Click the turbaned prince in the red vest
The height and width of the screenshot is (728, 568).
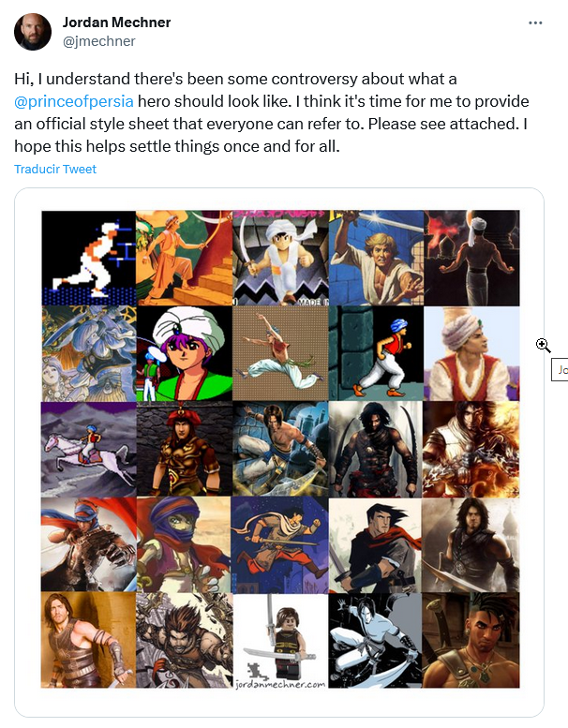tap(471, 353)
